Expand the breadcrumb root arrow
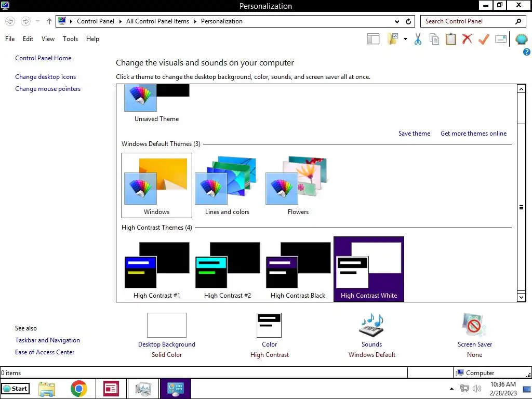This screenshot has width=532, height=399. (x=71, y=21)
